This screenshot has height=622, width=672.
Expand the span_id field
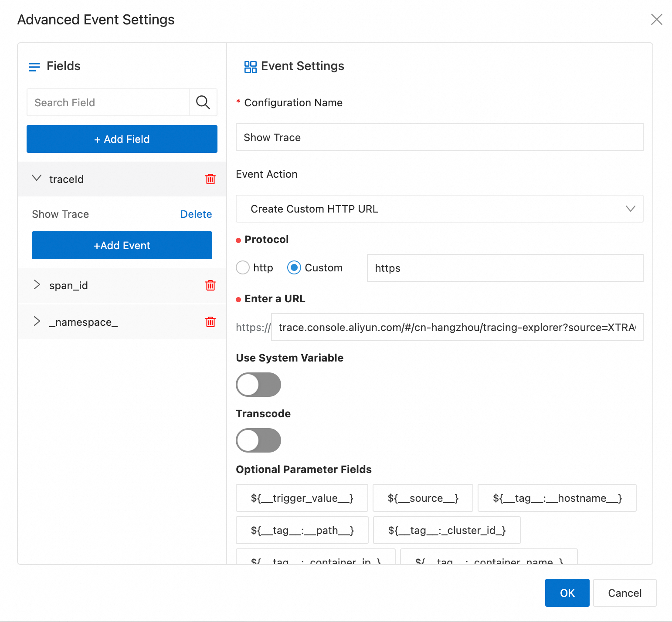coord(37,285)
